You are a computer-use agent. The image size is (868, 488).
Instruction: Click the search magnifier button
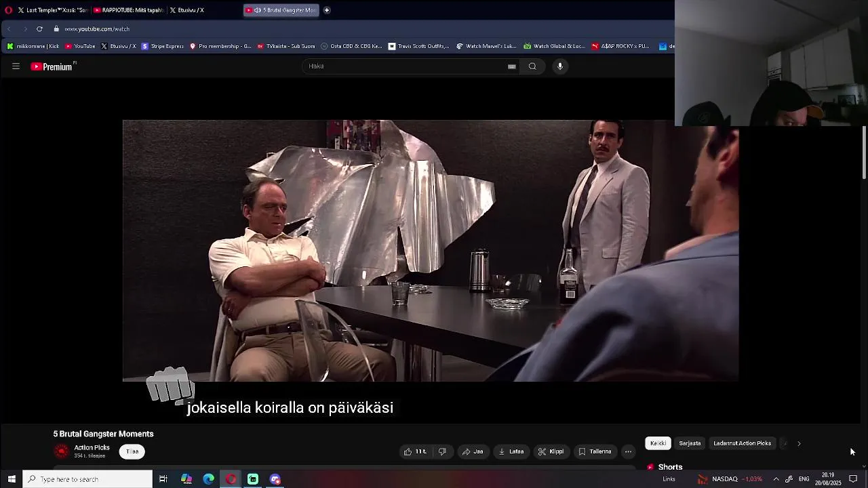532,66
